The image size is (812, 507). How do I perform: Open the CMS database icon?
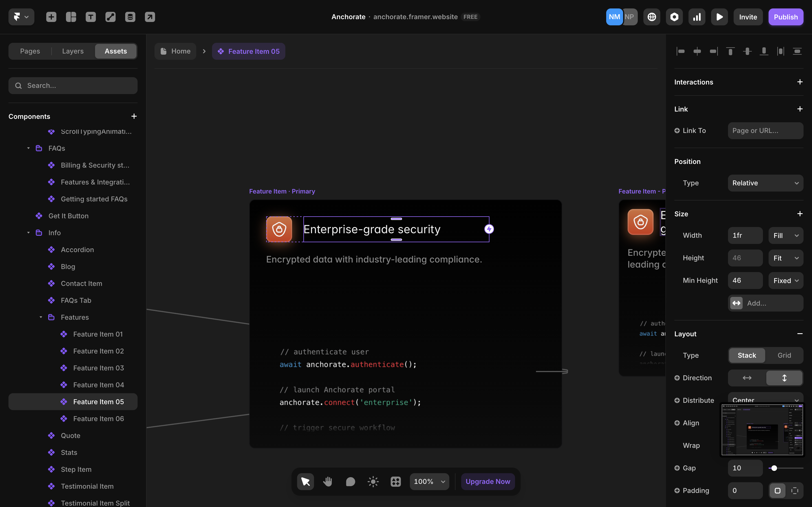130,17
